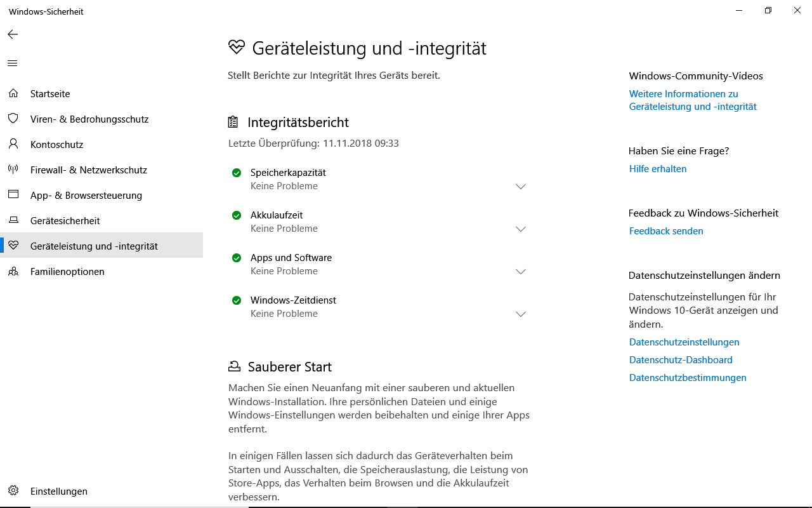Viewport: 812px width, 508px height.
Task: Click the heart icon beside Geräteleistung und -integrität in the sidebar
Action: pyautogui.click(x=13, y=246)
